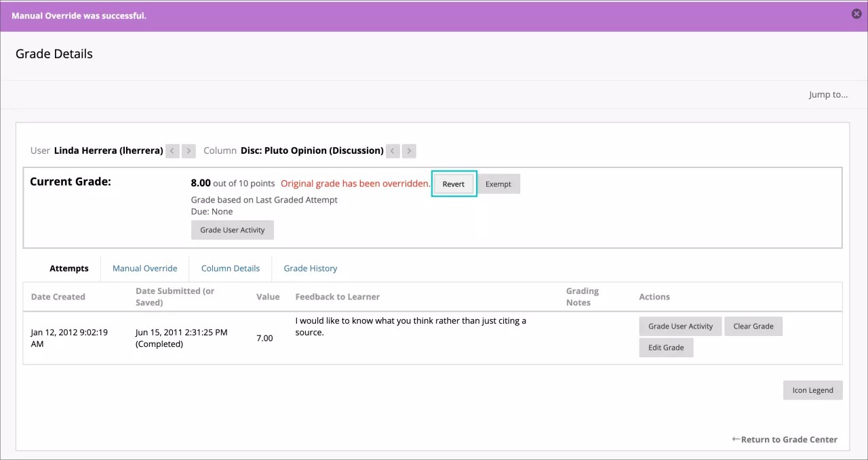
Task: Click Grade User Activity in Actions column
Action: [680, 327]
